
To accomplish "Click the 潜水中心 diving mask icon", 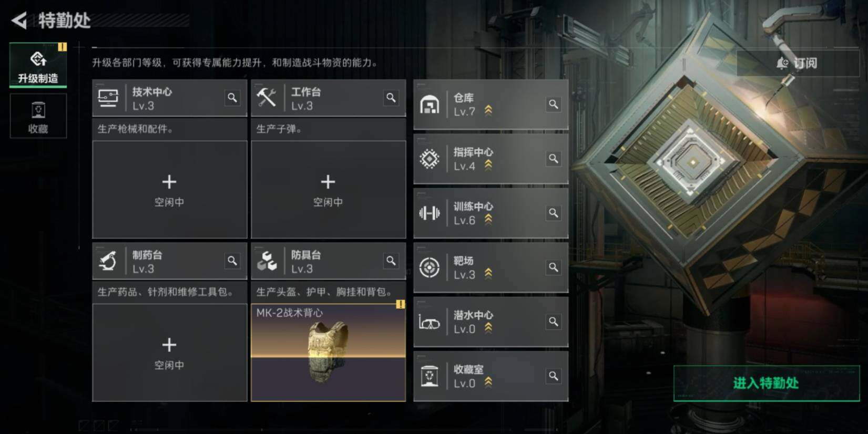I will click(430, 322).
